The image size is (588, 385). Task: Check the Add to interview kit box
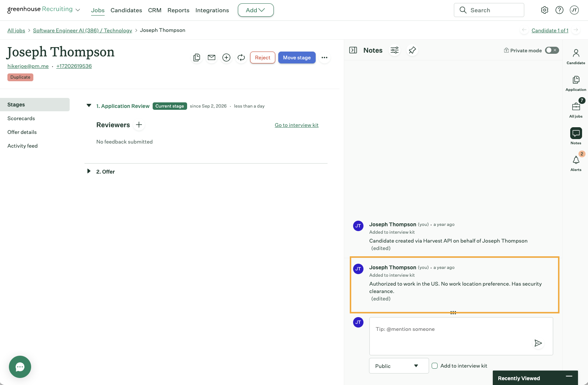(435, 366)
